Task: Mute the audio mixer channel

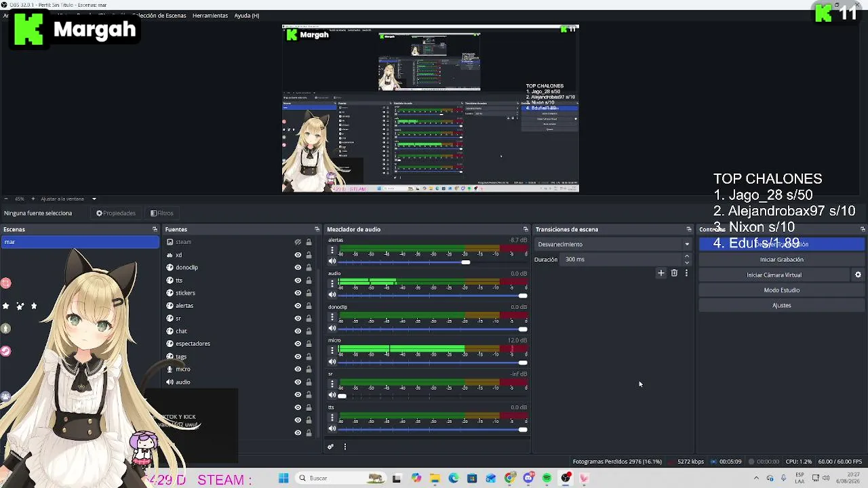Action: [x=332, y=295]
